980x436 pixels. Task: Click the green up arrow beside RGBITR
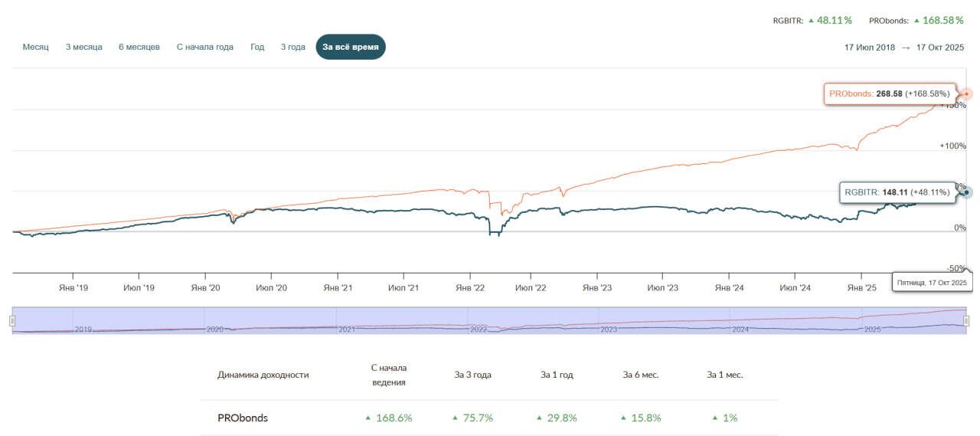pos(811,21)
